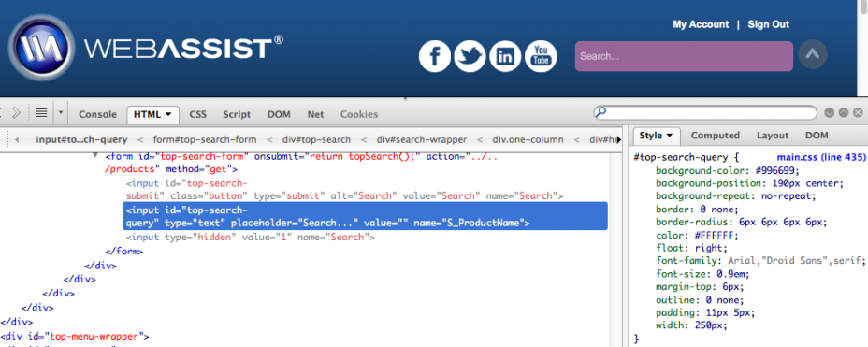Open the YouTube social icon
The width and height of the screenshot is (868, 347).
(x=541, y=56)
